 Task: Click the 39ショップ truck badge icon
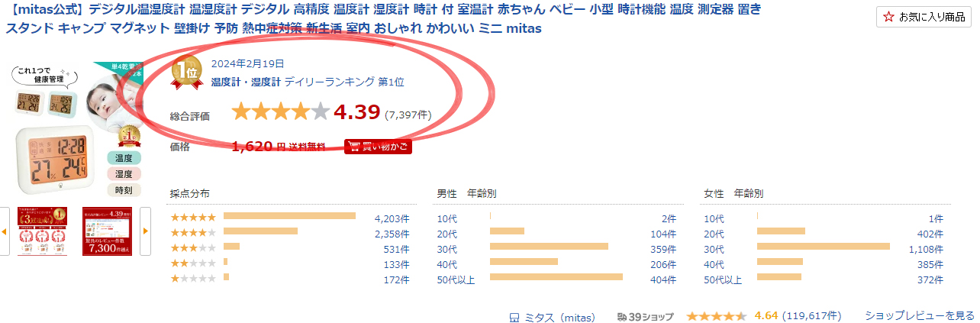pos(623,316)
